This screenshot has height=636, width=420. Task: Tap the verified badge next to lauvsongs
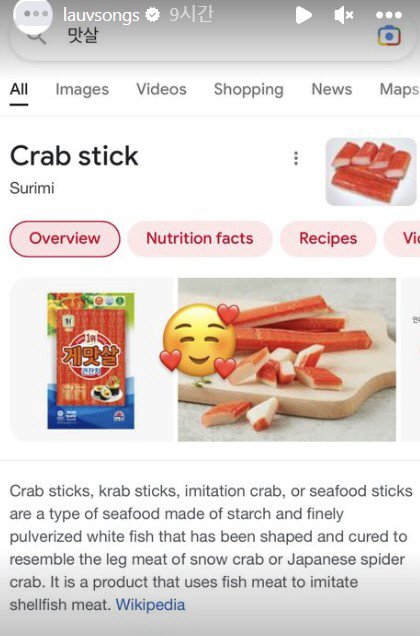point(153,15)
